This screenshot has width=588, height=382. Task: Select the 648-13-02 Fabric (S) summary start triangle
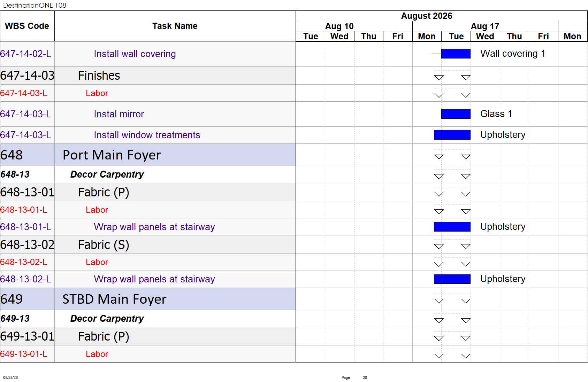coord(439,247)
